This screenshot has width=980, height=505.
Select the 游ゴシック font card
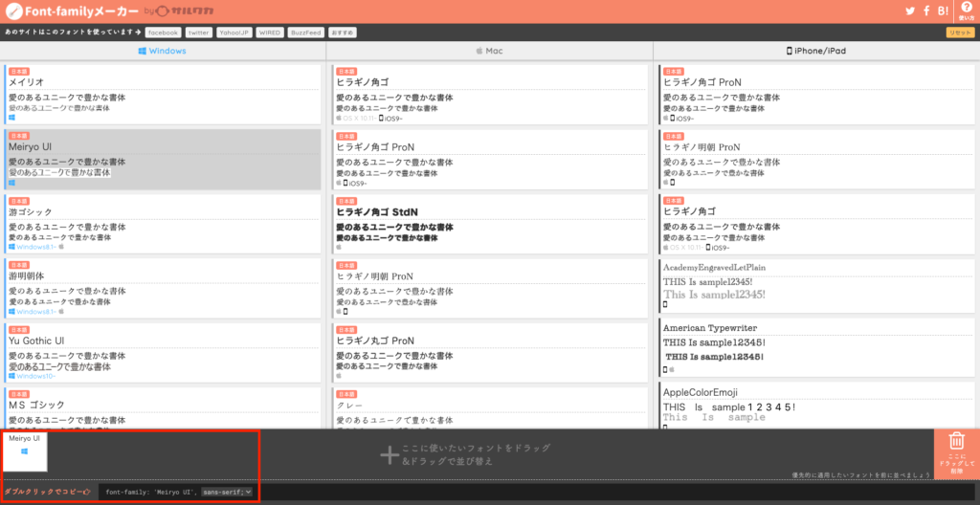pos(163,224)
